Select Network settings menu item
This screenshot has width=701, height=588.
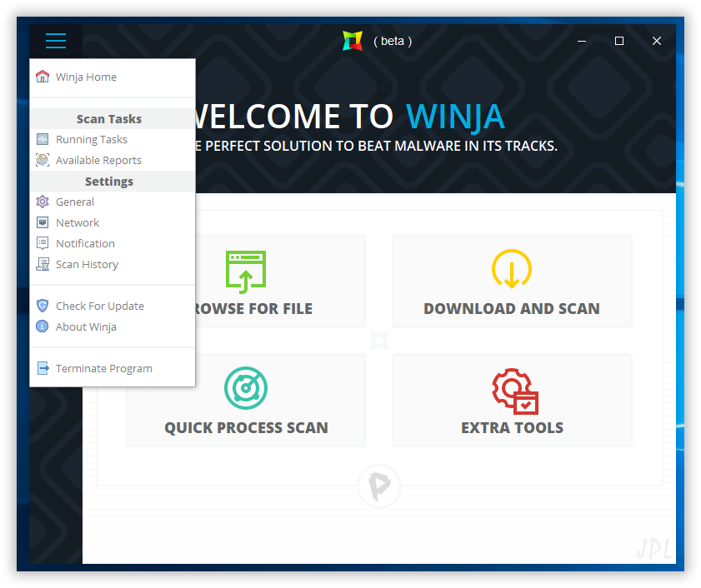point(113,222)
